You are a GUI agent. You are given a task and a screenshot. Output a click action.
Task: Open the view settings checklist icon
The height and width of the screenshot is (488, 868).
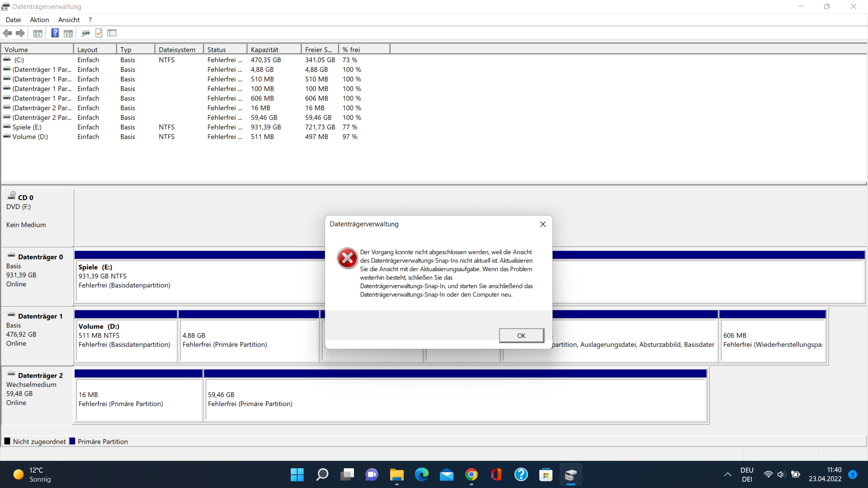click(x=112, y=33)
